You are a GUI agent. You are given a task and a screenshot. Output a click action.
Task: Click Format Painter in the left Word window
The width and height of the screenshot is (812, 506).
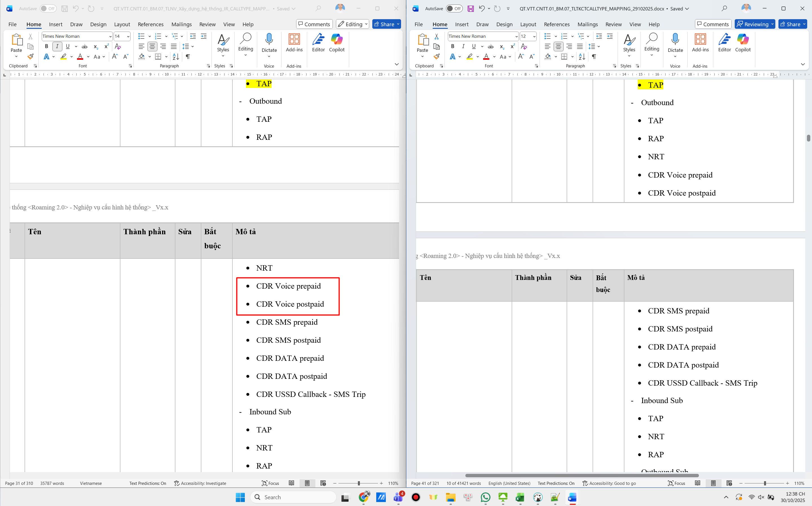click(x=30, y=57)
